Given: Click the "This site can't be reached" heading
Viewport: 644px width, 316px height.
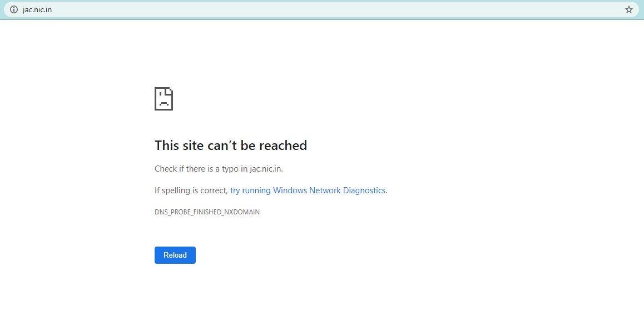Looking at the screenshot, I should coord(230,146).
